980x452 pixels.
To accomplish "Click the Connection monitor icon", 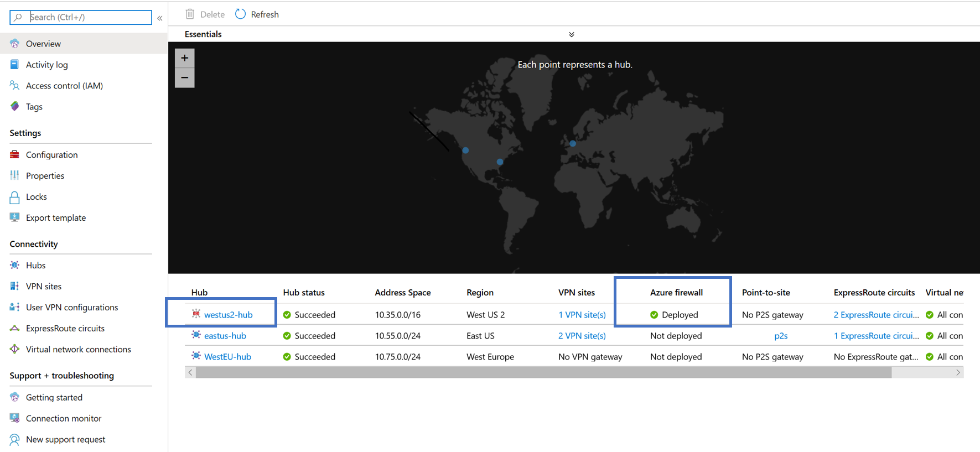I will [x=15, y=418].
